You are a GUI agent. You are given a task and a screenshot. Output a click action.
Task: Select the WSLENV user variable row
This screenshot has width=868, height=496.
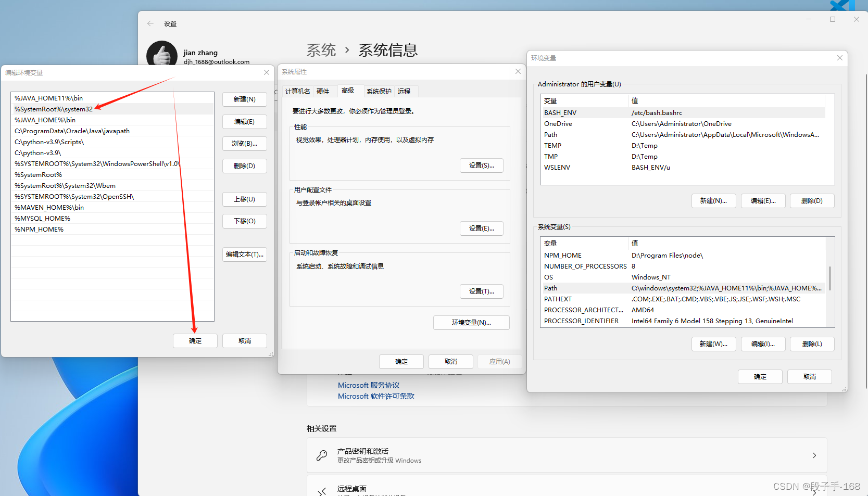(683, 167)
